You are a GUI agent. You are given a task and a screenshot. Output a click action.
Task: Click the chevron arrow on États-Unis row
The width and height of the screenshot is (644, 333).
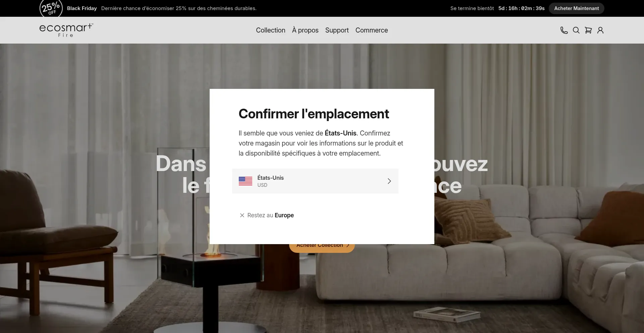(x=389, y=181)
